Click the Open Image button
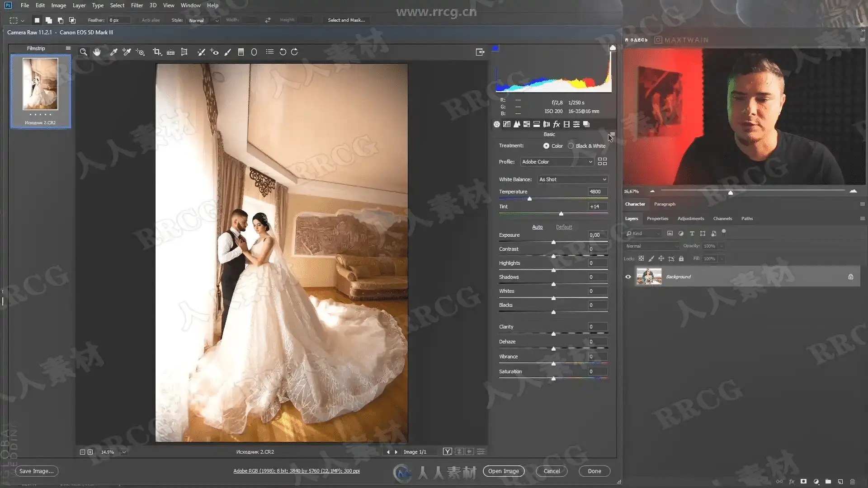 coord(503,471)
